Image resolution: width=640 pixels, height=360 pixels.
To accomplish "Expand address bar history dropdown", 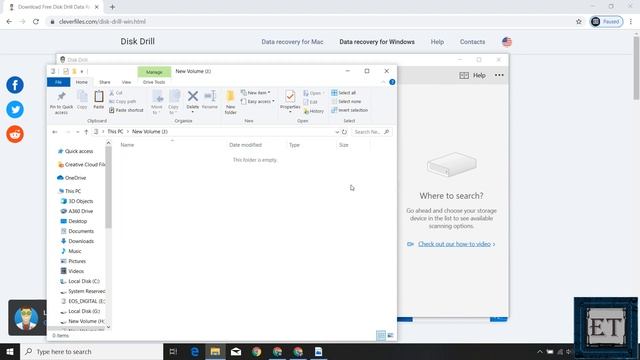I will (337, 132).
